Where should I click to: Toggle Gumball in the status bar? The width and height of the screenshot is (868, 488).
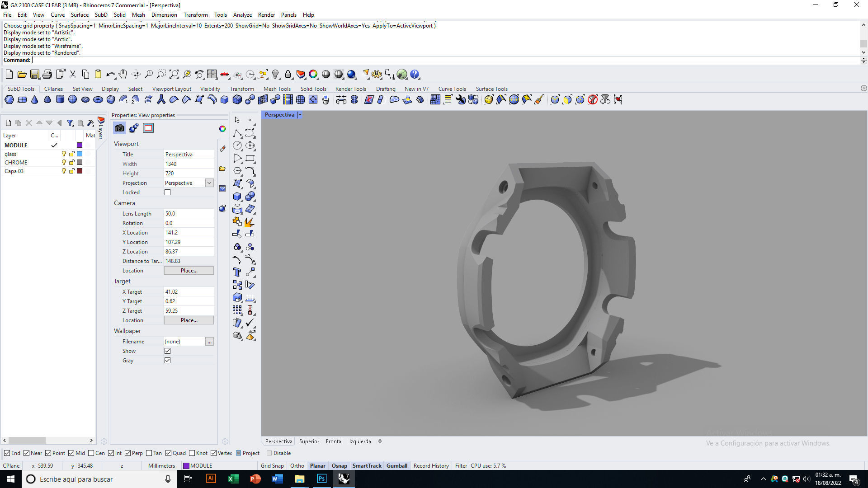tap(396, 466)
